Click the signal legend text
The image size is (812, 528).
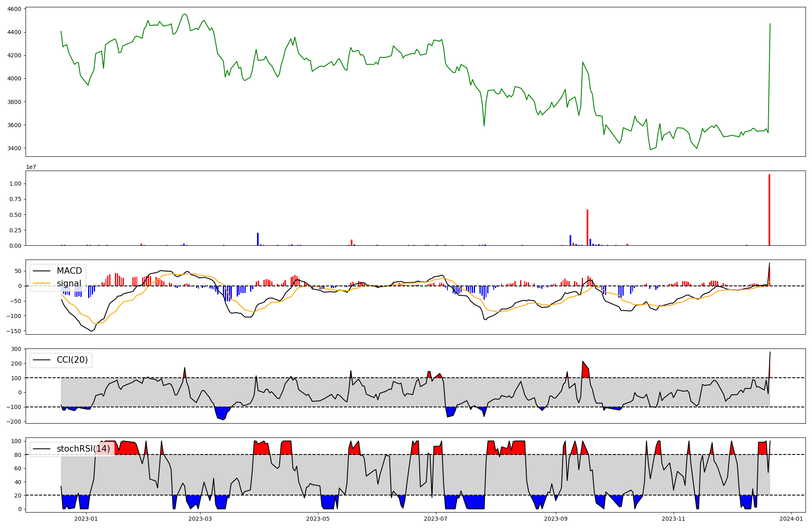point(69,283)
